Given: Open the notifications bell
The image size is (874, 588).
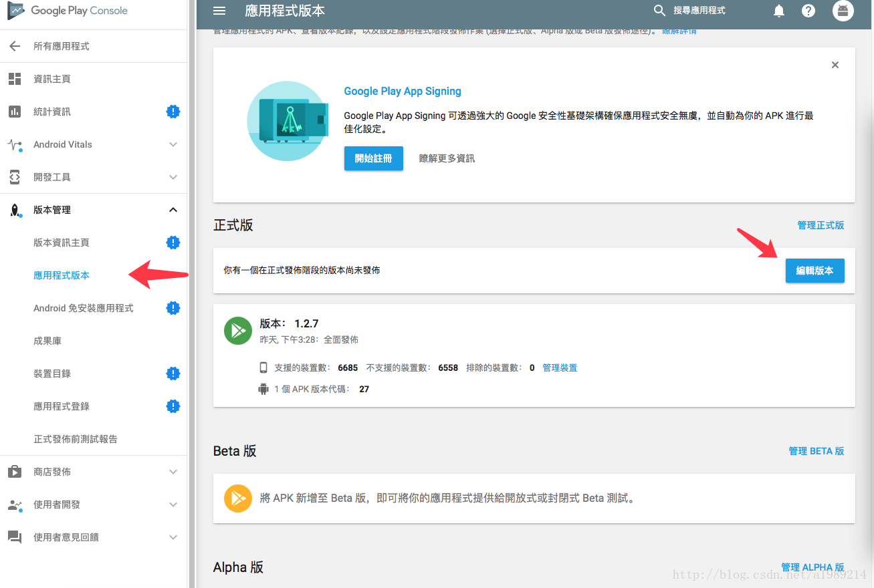Looking at the screenshot, I should (778, 10).
